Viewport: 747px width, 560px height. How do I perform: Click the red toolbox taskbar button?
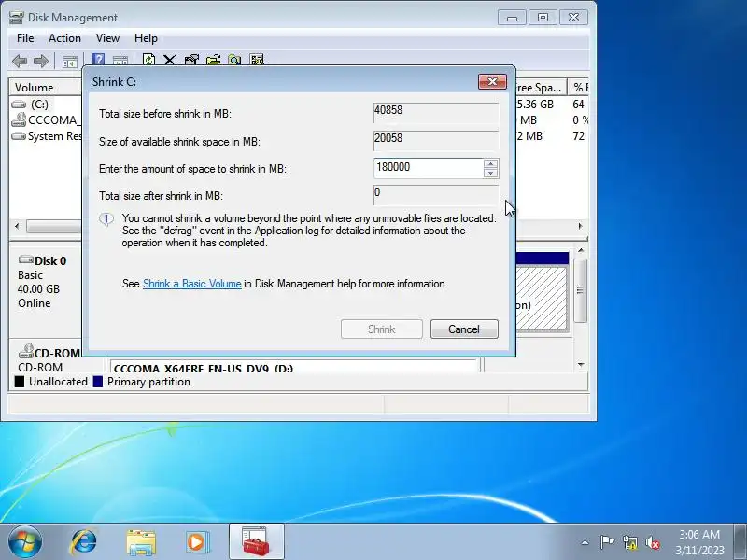(x=256, y=541)
